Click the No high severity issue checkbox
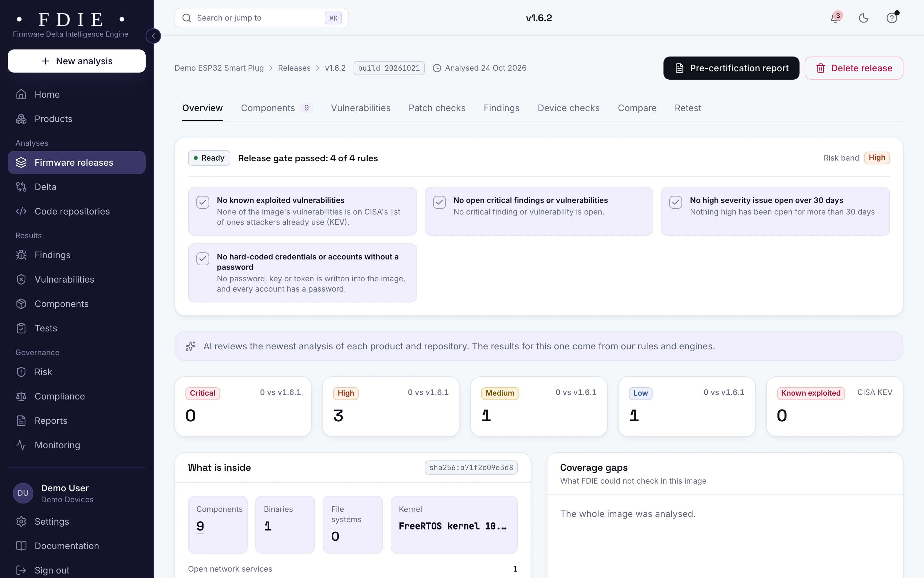 coord(676,202)
